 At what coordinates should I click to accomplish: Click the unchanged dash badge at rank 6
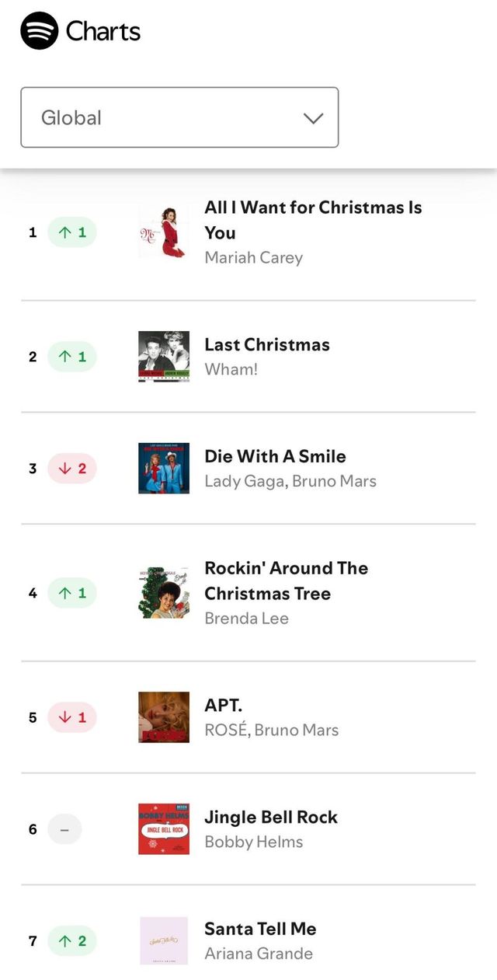(64, 829)
